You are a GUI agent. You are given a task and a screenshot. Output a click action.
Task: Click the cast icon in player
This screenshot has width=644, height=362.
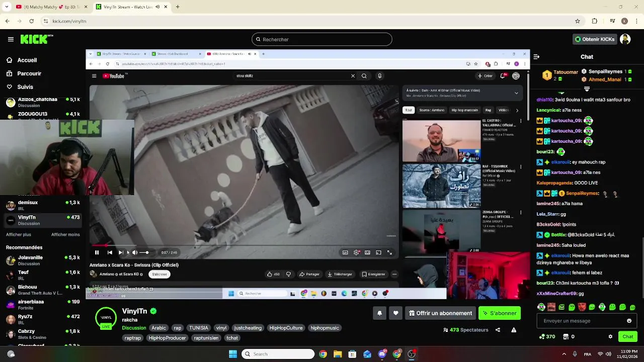click(x=378, y=252)
